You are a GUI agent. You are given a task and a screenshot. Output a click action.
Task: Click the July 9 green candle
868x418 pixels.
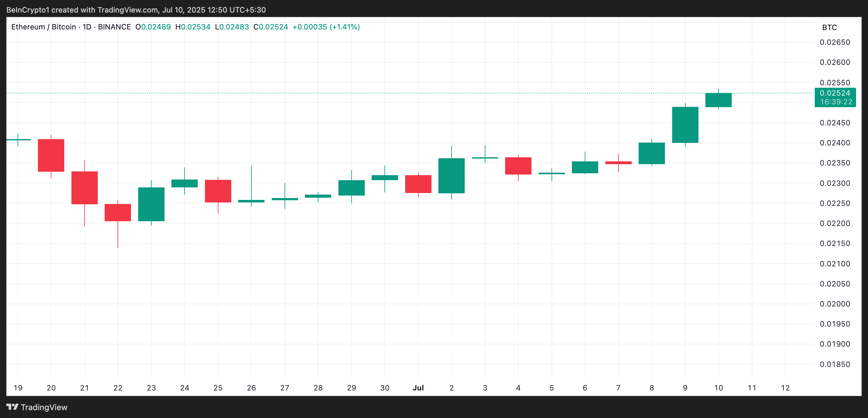point(685,125)
